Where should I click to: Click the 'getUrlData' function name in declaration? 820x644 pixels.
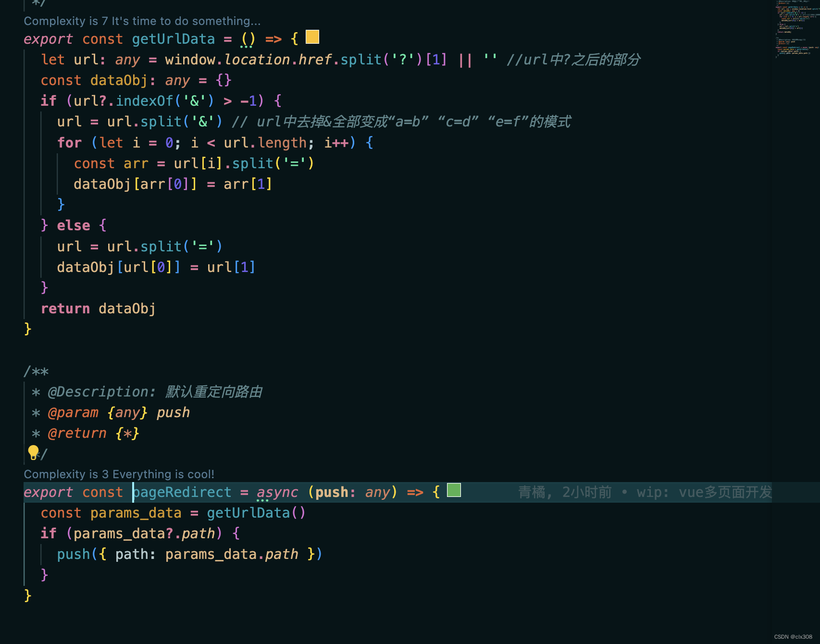coord(174,39)
